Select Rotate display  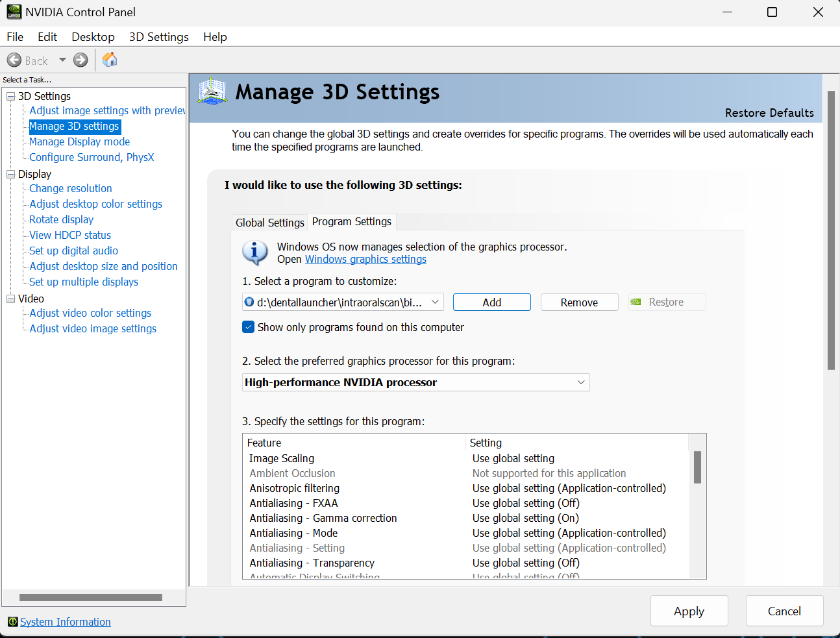pyautogui.click(x=61, y=219)
